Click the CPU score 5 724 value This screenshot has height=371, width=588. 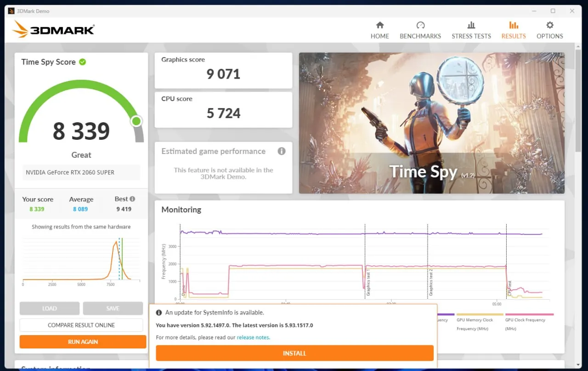[223, 113]
